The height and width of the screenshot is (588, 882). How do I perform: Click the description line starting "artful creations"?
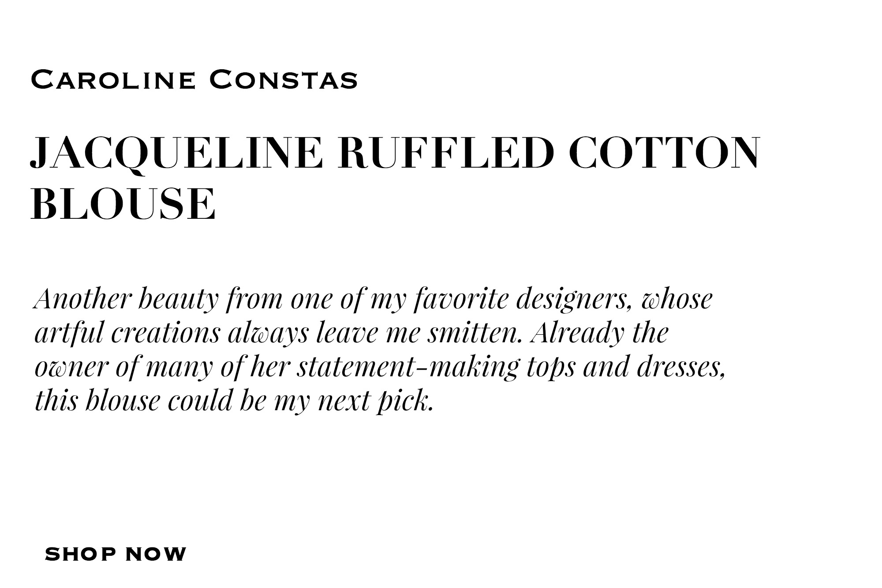tap(351, 333)
